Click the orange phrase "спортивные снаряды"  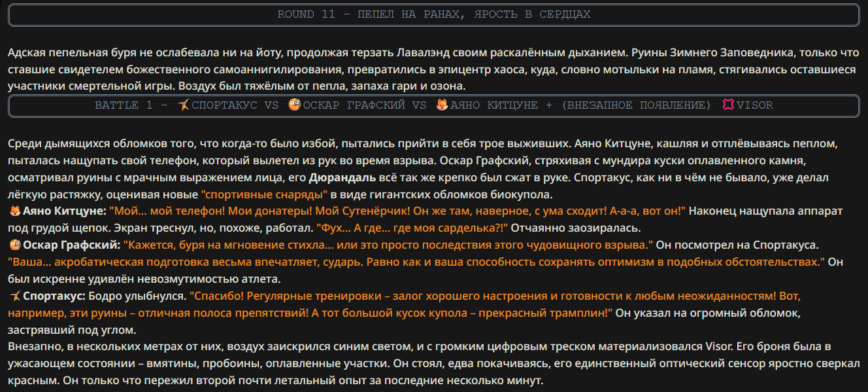click(x=265, y=194)
